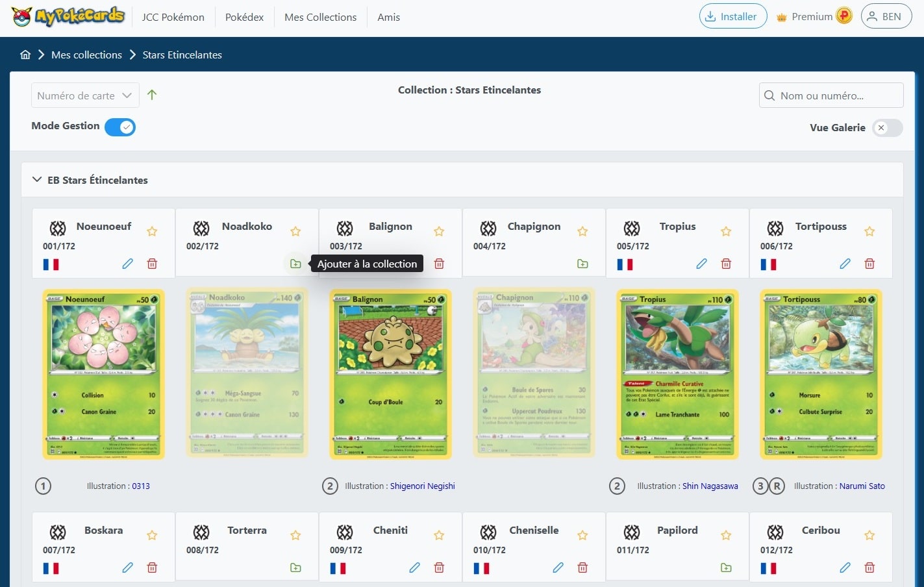Open artist link Shigenori Negishi
The width and height of the screenshot is (924, 587).
(422, 486)
